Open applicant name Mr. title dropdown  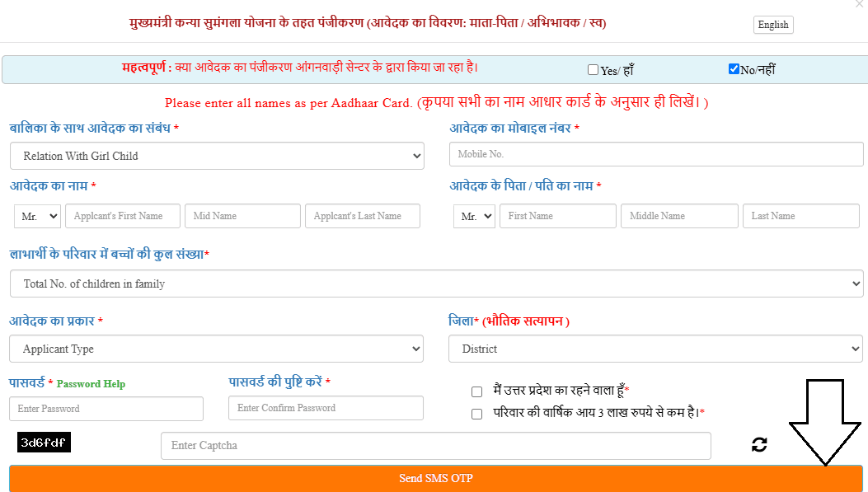coord(38,216)
